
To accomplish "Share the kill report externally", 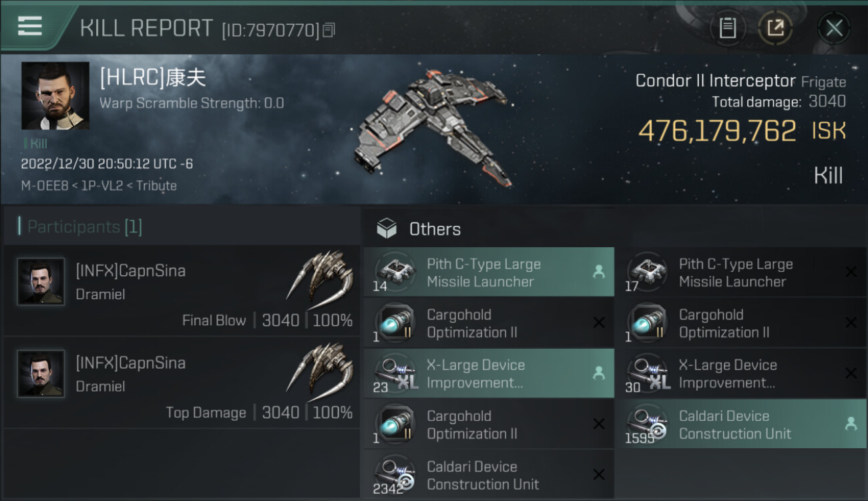I will [775, 28].
